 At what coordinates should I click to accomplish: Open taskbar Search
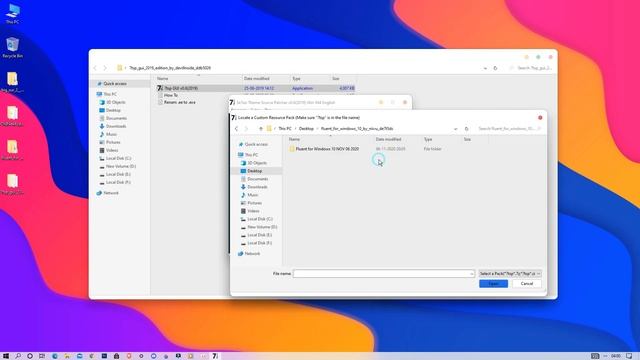point(18,356)
